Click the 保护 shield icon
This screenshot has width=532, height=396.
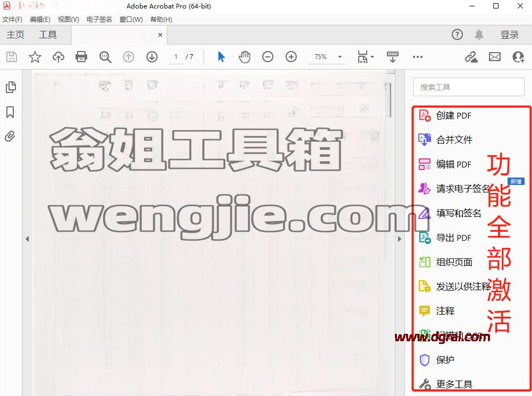click(x=425, y=360)
